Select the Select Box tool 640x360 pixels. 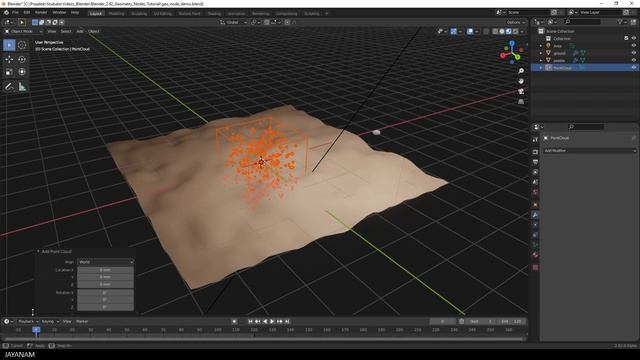9,45
